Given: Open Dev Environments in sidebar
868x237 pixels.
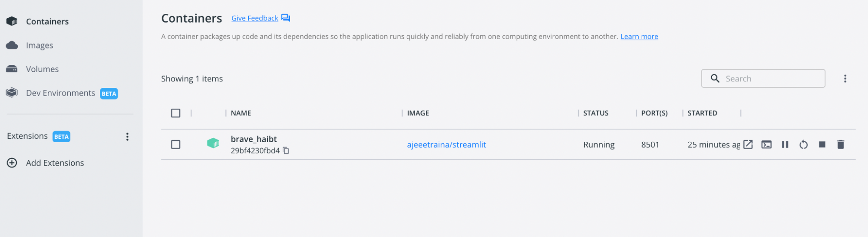Looking at the screenshot, I should (60, 93).
